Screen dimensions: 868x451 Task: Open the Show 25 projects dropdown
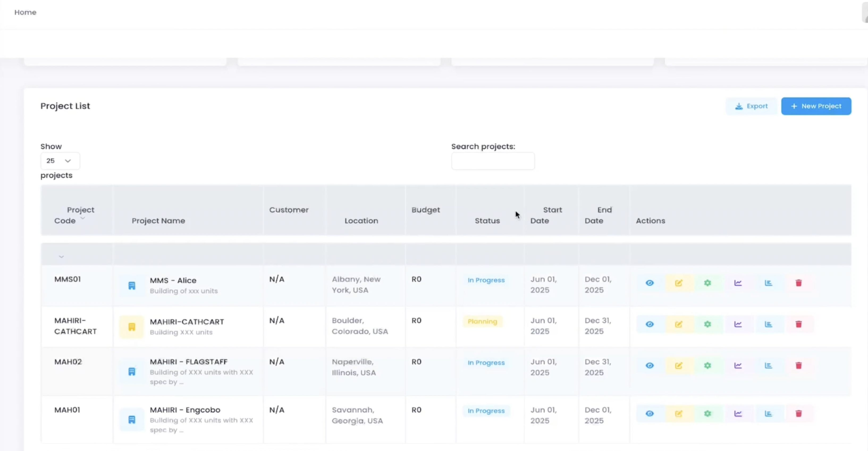pos(60,161)
